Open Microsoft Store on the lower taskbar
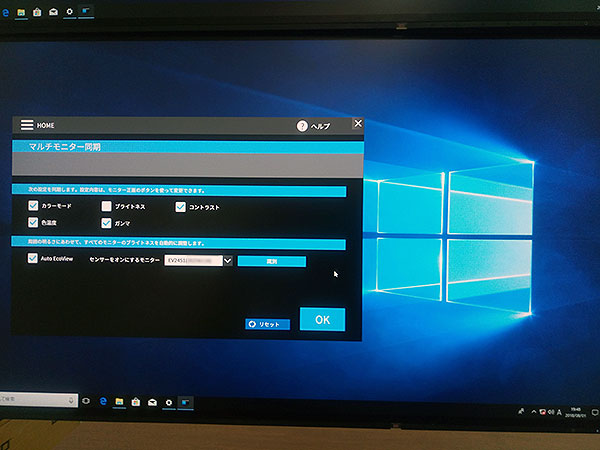Image resolution: width=600 pixels, height=450 pixels. (x=135, y=402)
